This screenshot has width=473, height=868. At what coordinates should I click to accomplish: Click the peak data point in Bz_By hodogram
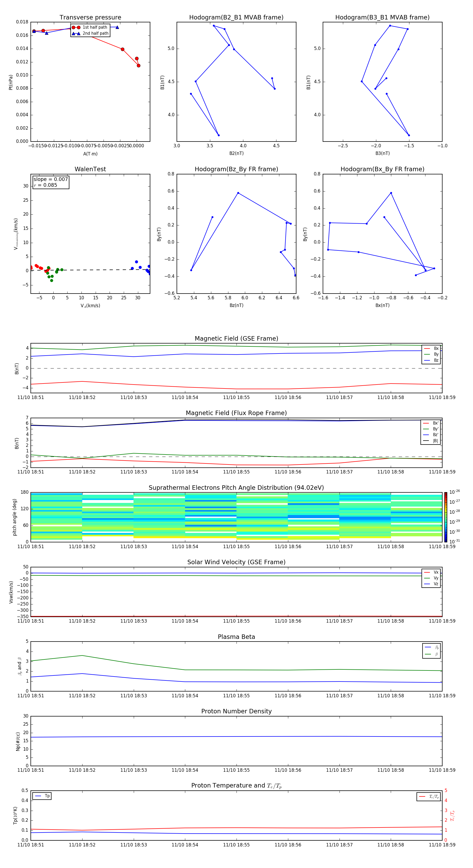coord(238,193)
